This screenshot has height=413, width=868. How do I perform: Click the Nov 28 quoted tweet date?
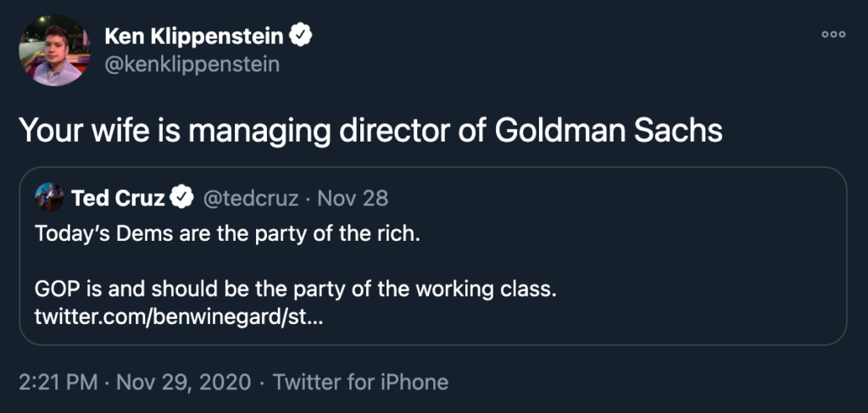tap(353, 198)
